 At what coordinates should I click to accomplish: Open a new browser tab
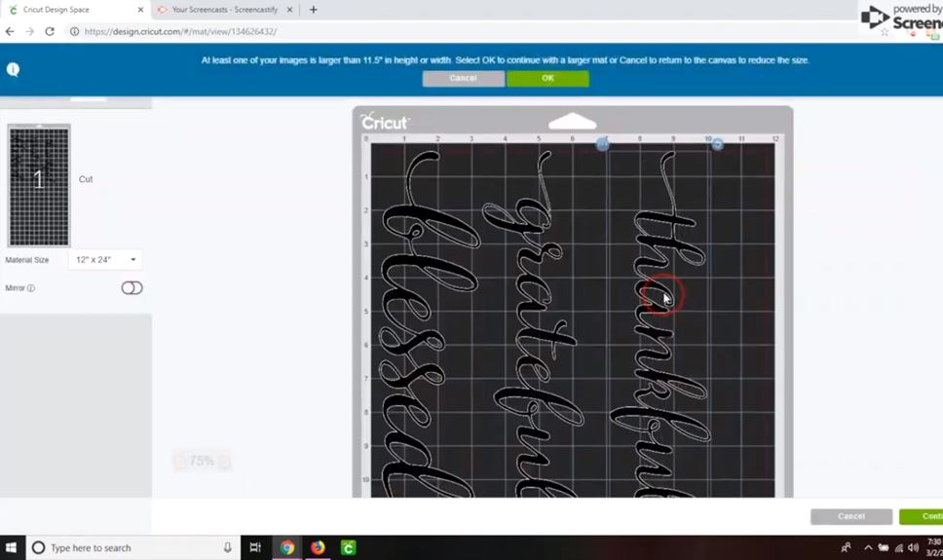click(314, 10)
